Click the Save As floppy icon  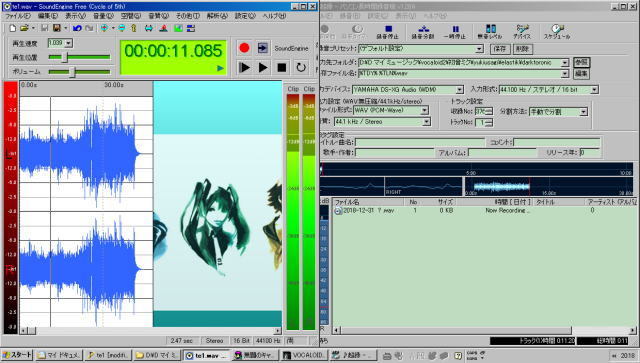click(57, 28)
